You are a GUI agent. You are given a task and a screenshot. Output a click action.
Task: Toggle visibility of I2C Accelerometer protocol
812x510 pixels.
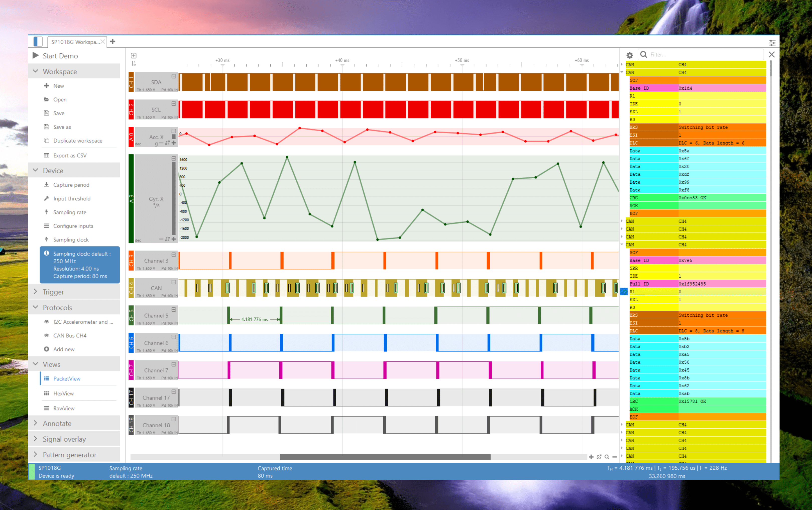coord(47,322)
